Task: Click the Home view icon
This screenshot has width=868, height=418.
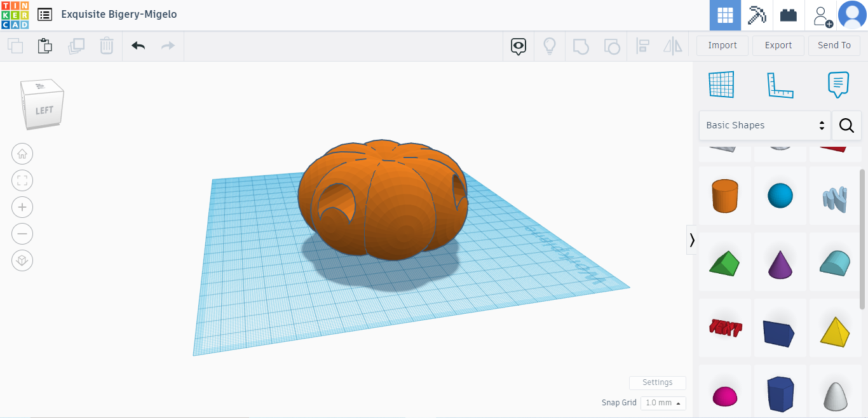Action: [22, 154]
